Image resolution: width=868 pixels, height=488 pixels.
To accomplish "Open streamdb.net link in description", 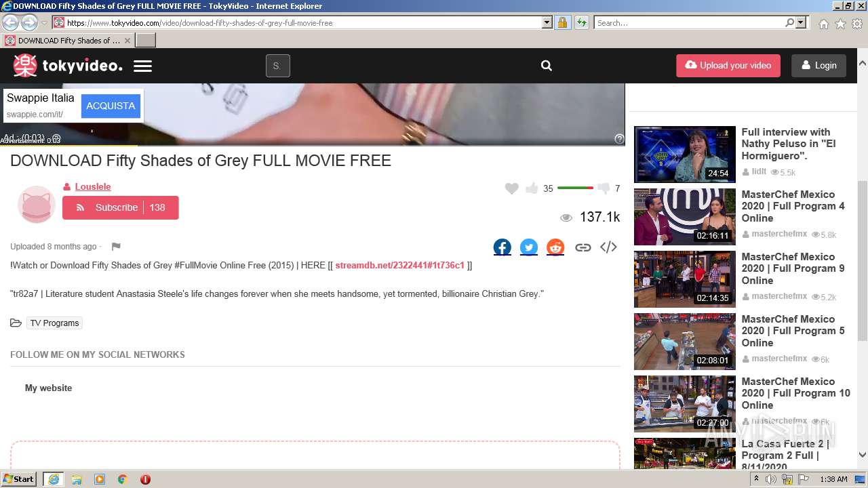I will tap(399, 265).
